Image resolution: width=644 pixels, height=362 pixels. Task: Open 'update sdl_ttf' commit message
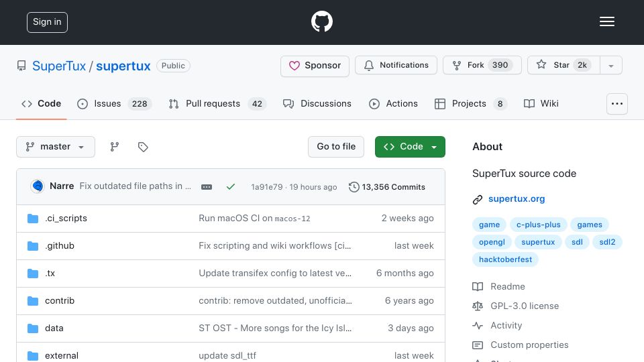tap(227, 355)
